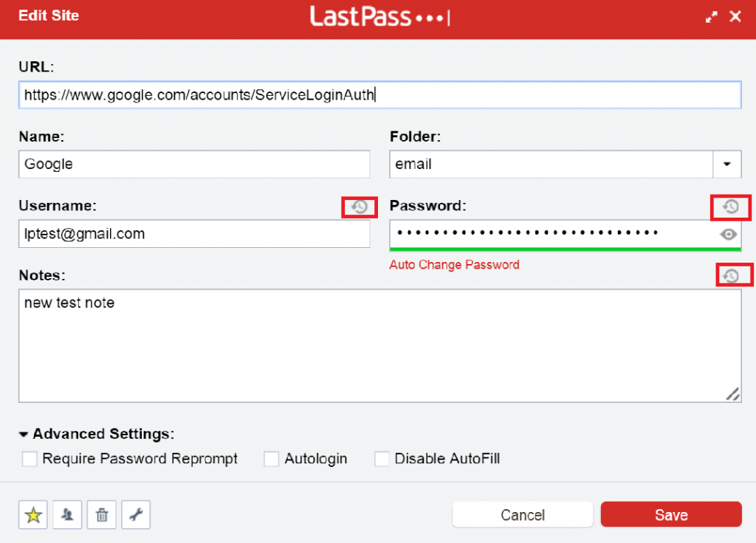Reveal the hidden password
The image size is (756, 543).
coord(728,234)
